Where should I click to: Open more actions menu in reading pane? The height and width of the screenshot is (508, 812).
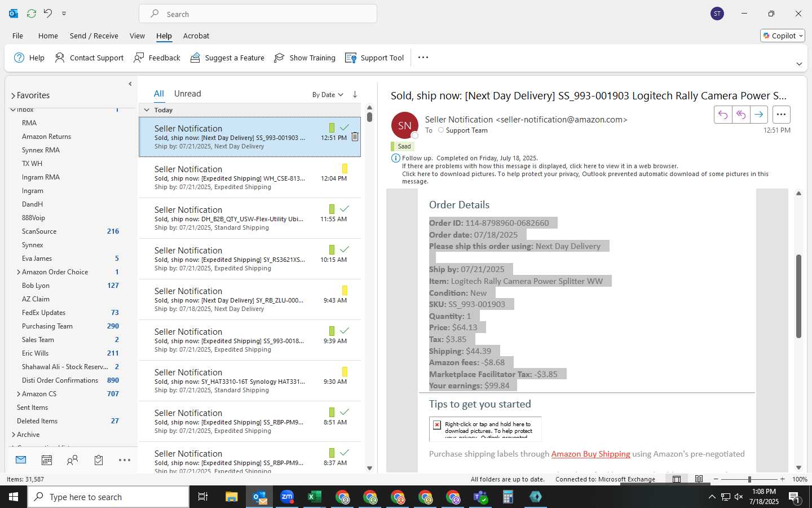pos(781,115)
